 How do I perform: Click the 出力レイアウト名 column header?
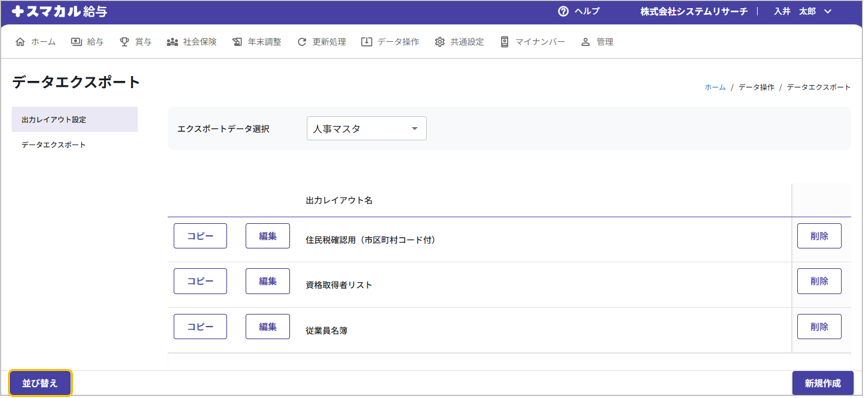(339, 201)
